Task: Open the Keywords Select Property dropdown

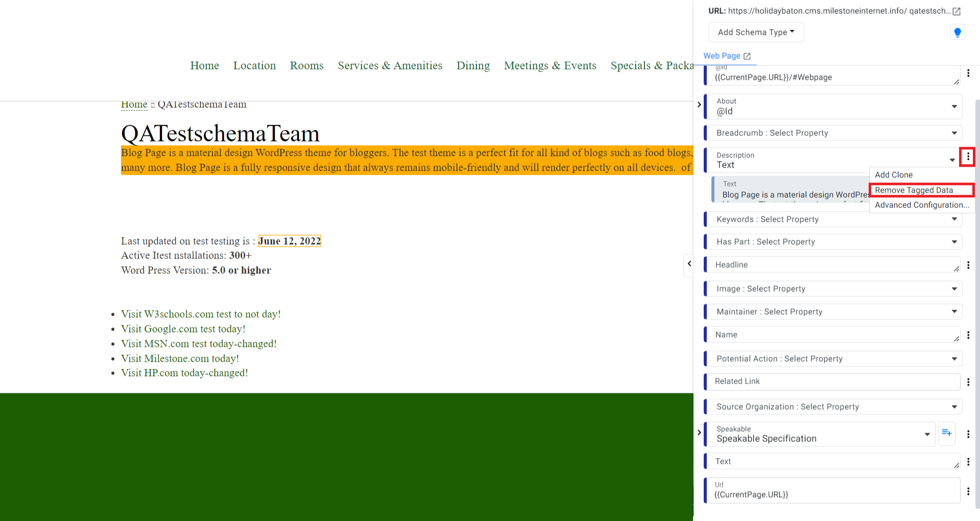Action: point(833,219)
